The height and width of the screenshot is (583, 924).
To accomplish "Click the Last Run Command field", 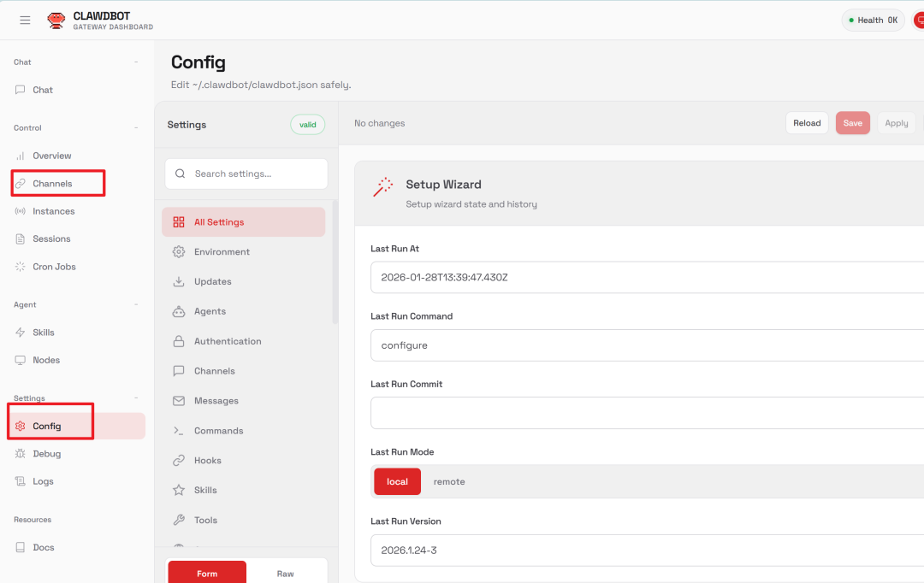I will (647, 345).
